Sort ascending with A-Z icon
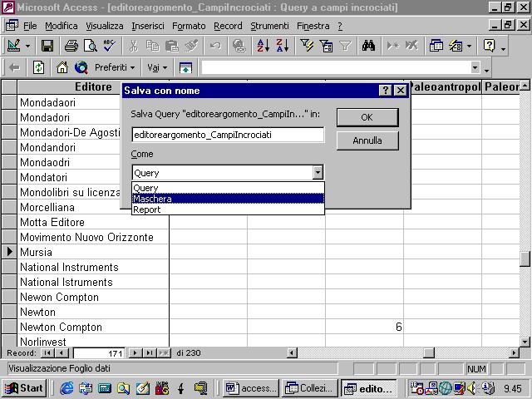This screenshot has height=399, width=532. [x=263, y=46]
